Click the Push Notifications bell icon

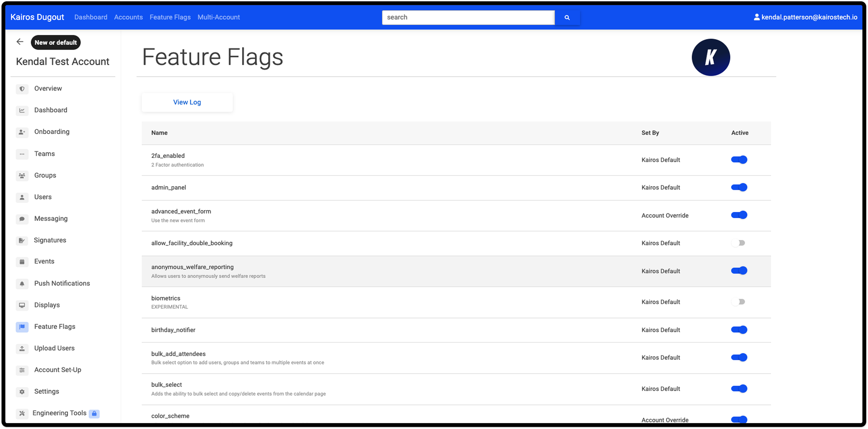[22, 284]
